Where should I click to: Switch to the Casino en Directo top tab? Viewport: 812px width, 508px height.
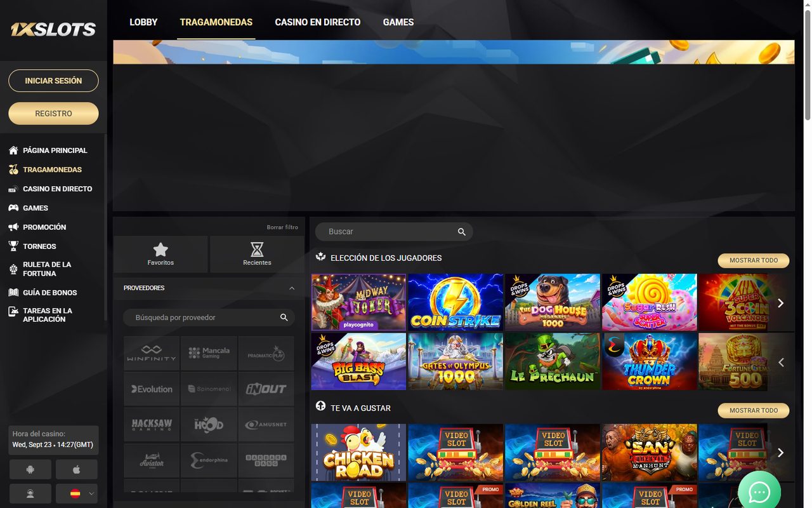318,22
